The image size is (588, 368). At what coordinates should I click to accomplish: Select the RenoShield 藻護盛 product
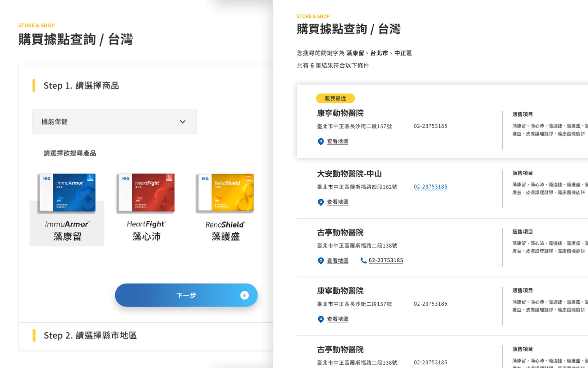225,208
